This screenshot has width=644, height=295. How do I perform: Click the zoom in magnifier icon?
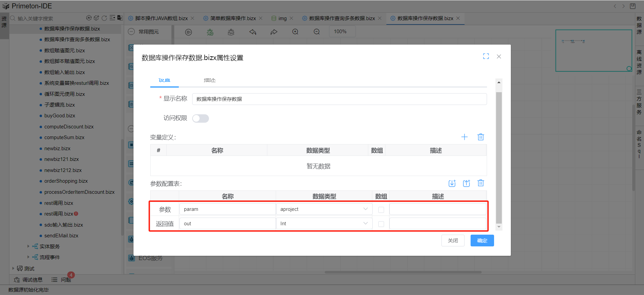tap(295, 32)
